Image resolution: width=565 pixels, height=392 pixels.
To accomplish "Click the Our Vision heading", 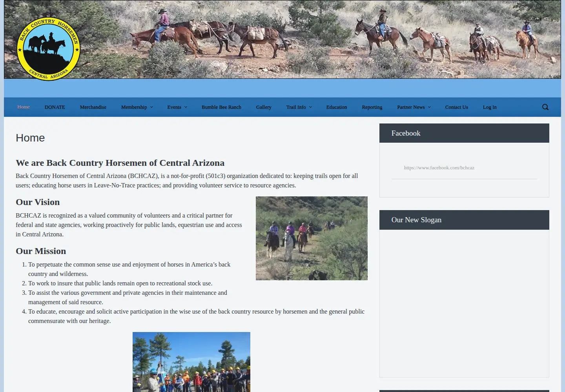I will 38,202.
